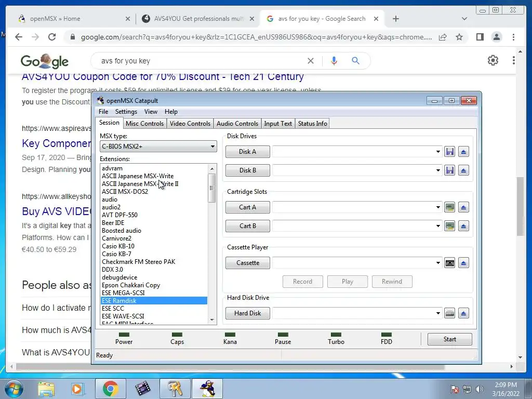This screenshot has height=399, width=532.
Task: Select ASCII MSX-DOS2 extension
Action: [125, 191]
